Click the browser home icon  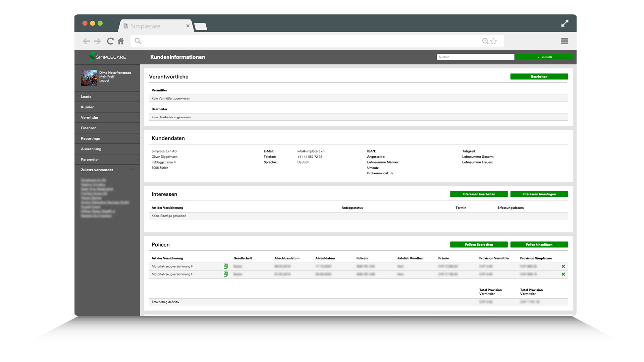pyautogui.click(x=121, y=41)
